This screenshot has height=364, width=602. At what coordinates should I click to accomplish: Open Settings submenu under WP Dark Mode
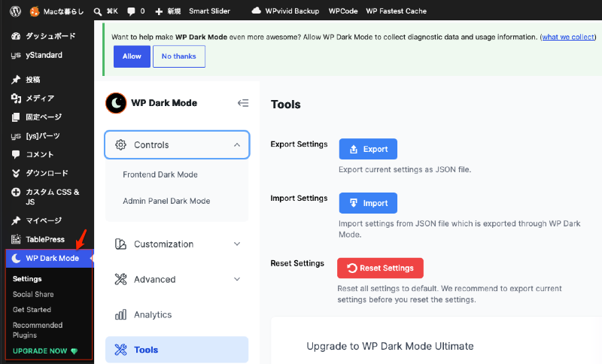pyautogui.click(x=27, y=279)
